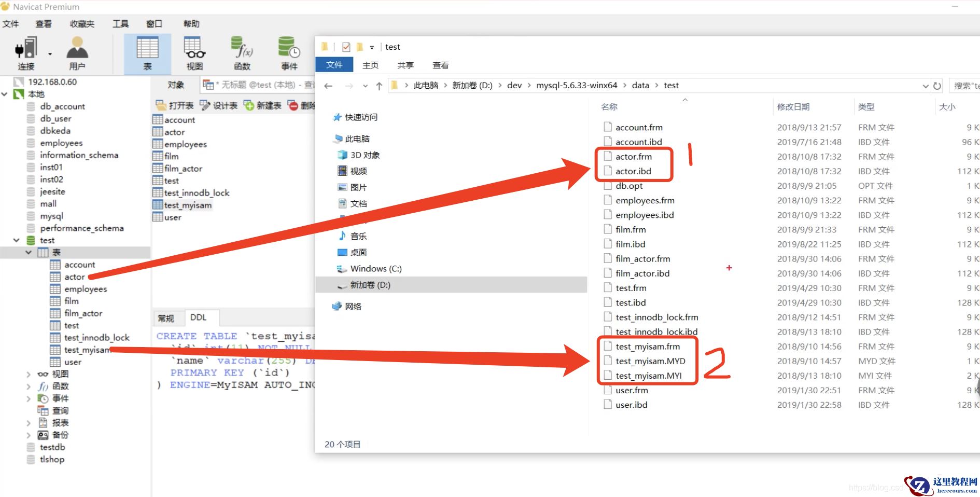The width and height of the screenshot is (980, 497).
Task: Select the db.opt file
Action: point(623,186)
